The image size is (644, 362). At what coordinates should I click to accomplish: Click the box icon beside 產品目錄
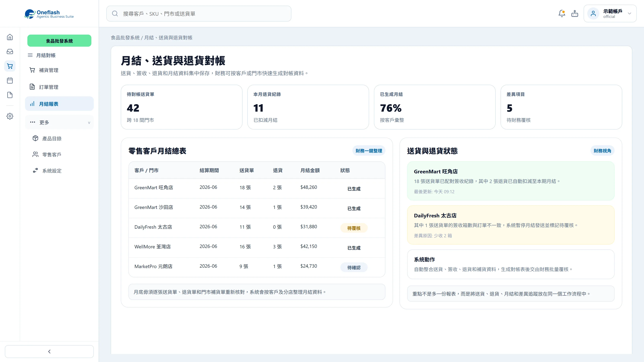[x=35, y=138]
